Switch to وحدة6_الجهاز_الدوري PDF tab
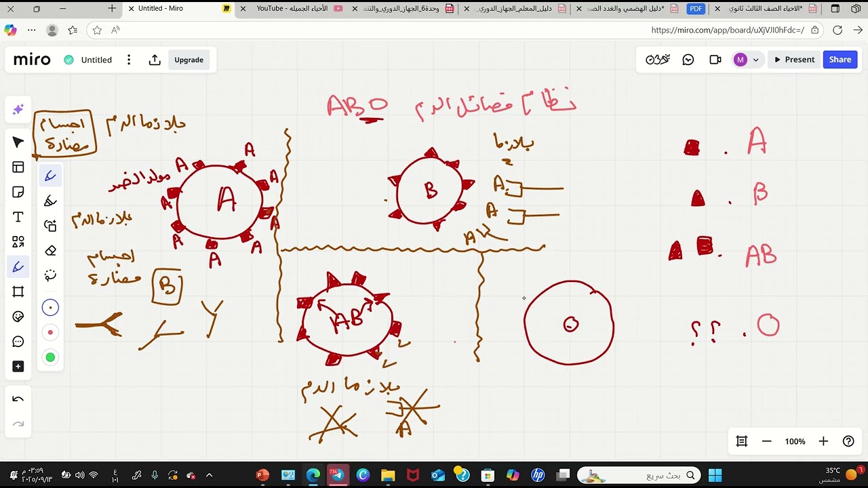 pyautogui.click(x=402, y=8)
